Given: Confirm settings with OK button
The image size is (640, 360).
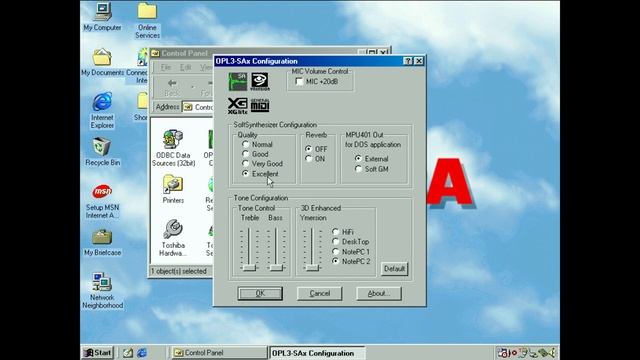Looking at the screenshot, I should tap(260, 293).
